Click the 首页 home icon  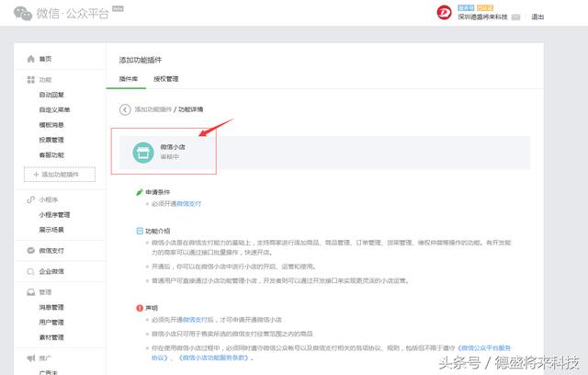(x=30, y=59)
